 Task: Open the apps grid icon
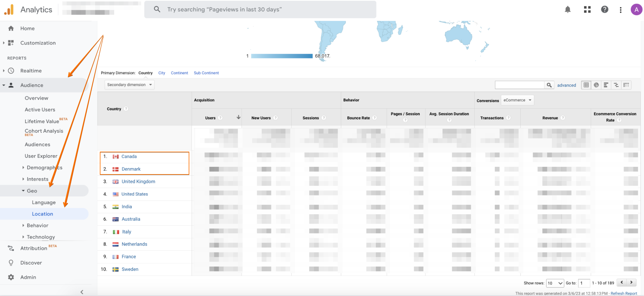(587, 9)
